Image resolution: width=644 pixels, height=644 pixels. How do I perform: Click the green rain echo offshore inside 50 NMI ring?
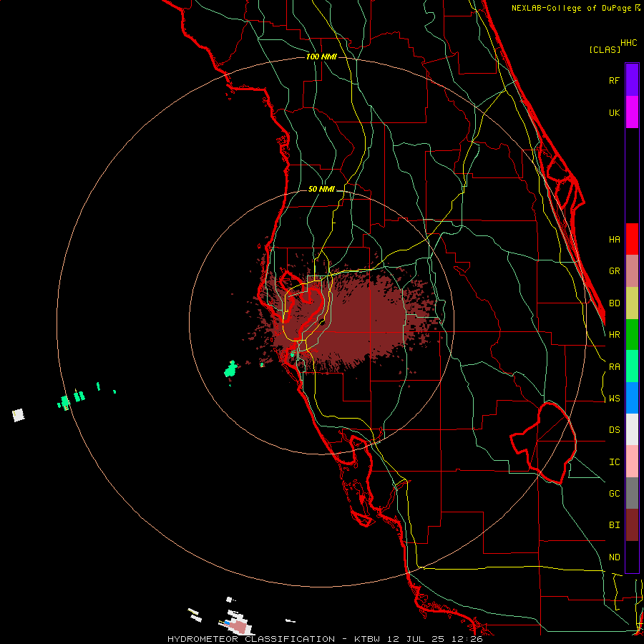[x=231, y=369]
